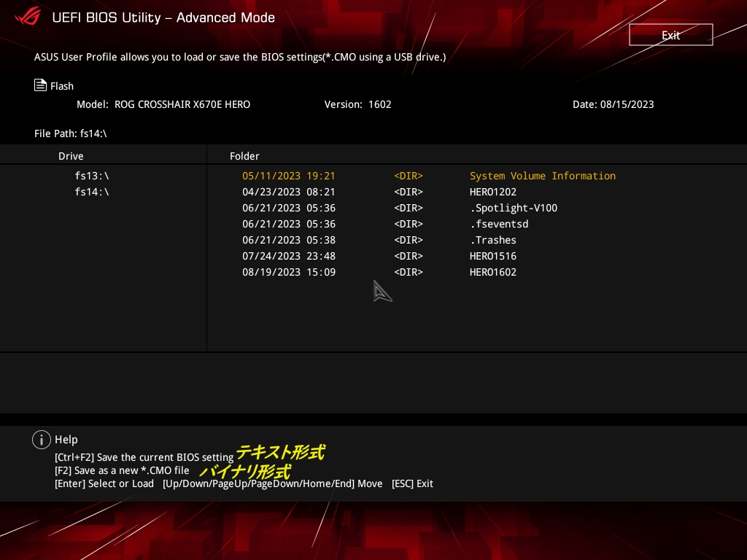Click the date 07/24/2023 23:48
The height and width of the screenshot is (560, 747).
pyautogui.click(x=289, y=256)
